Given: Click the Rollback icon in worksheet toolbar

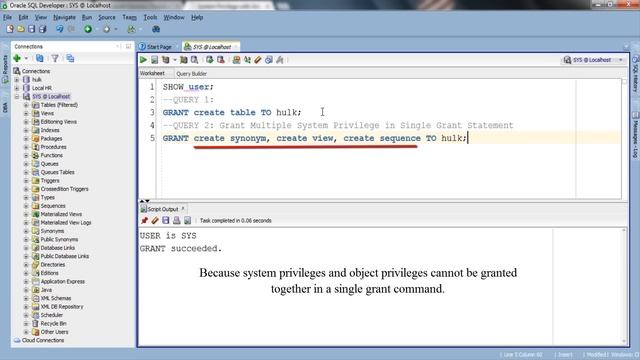Looking at the screenshot, I should 220,60.
